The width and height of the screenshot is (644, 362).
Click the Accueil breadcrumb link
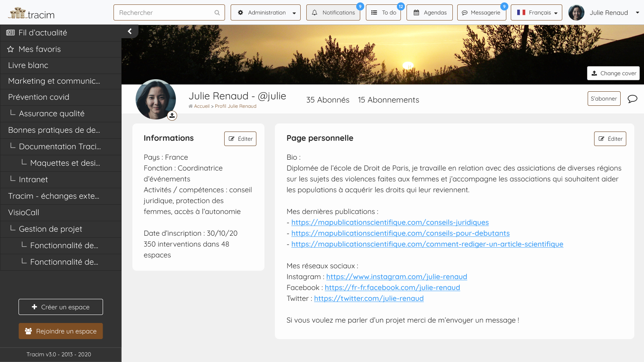[202, 106]
